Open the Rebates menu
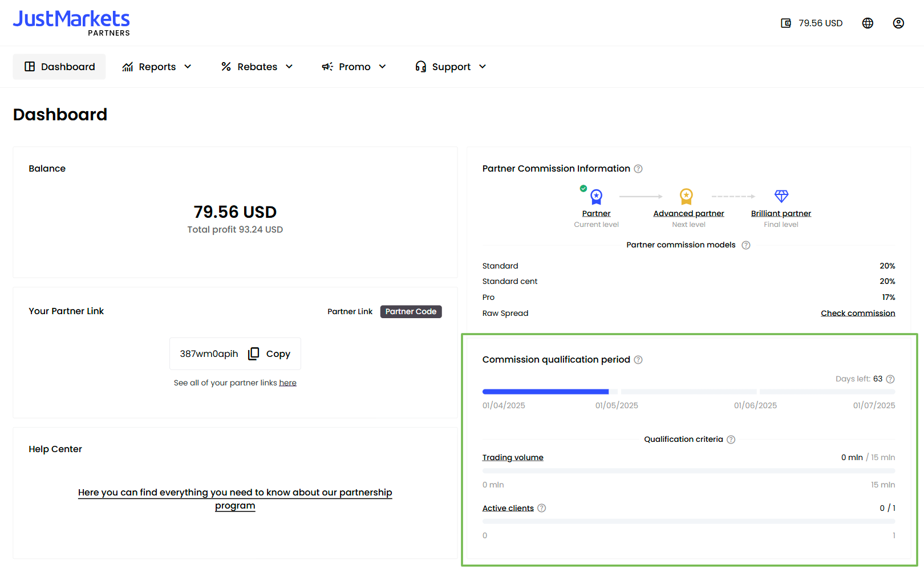 (257, 67)
